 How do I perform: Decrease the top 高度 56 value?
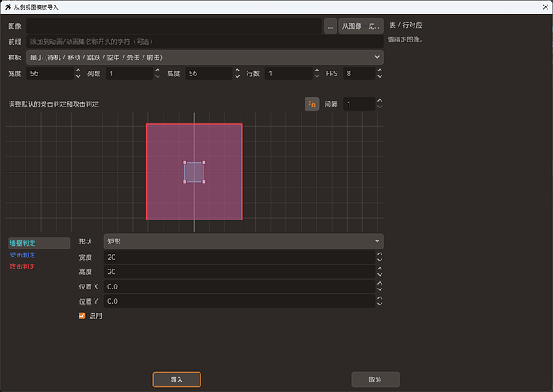237,76
